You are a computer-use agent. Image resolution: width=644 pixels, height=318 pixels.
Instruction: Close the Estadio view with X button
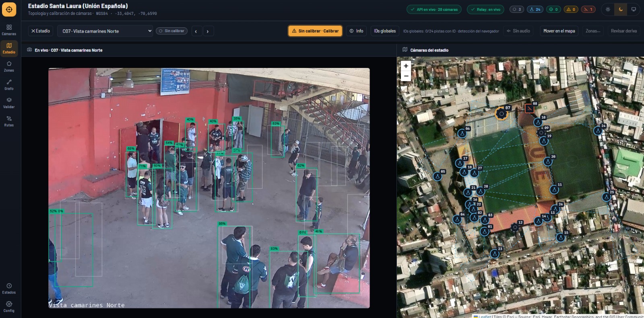point(41,31)
